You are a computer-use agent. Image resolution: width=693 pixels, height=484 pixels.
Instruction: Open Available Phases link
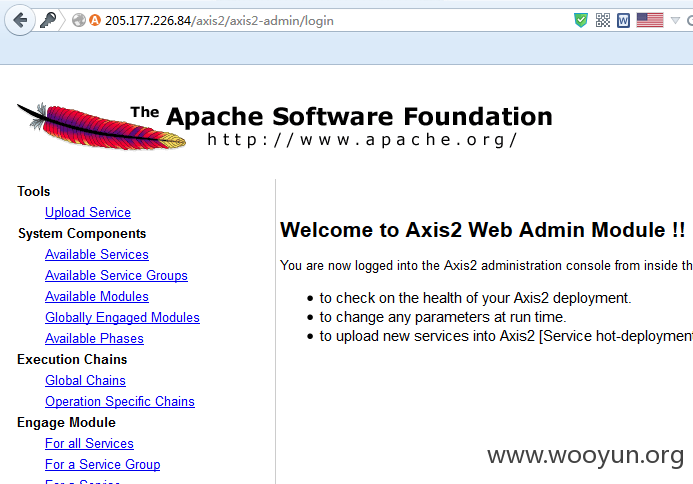pos(94,339)
